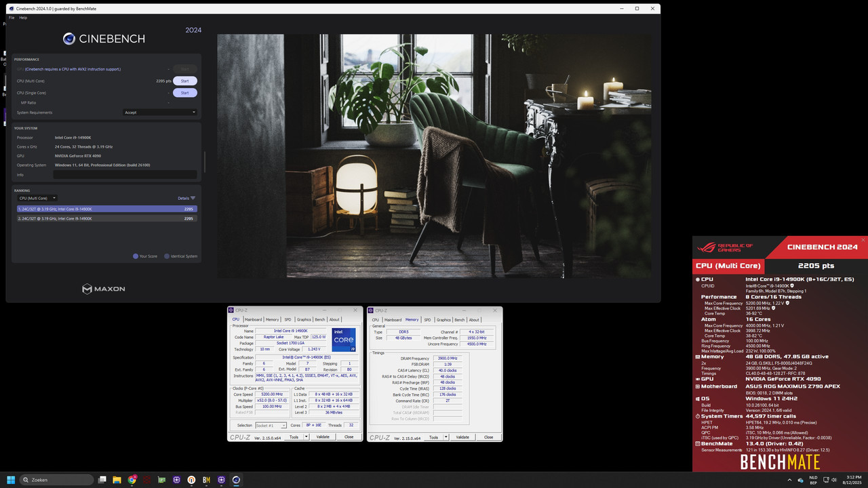The height and width of the screenshot is (488, 868).
Task: Click the Close button in the CPU-Z CPU window
Action: (349, 436)
